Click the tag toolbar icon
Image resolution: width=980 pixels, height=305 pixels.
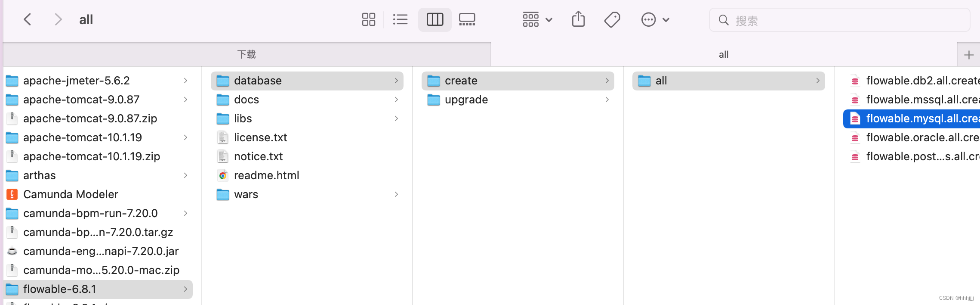(x=612, y=19)
